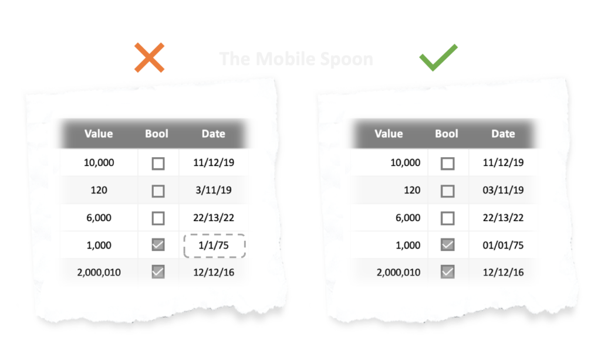Tick the 6,000 row checkbox in right table
This screenshot has height=364, width=601.
pyautogui.click(x=447, y=218)
